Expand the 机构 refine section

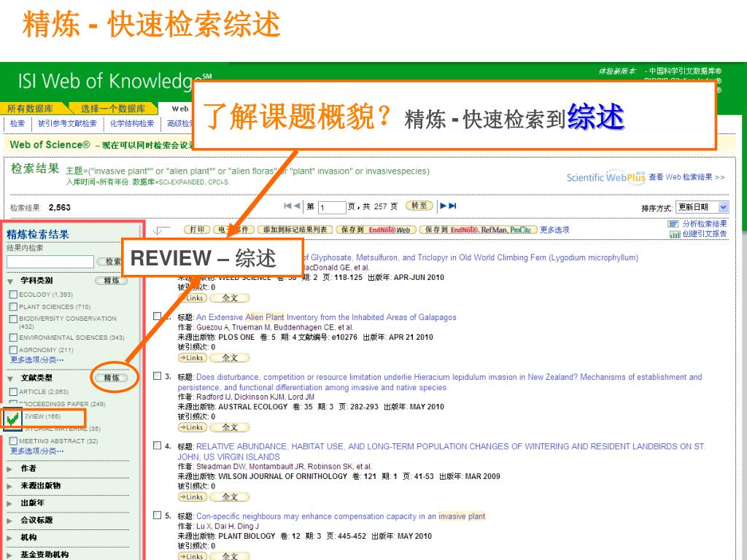tap(10, 537)
